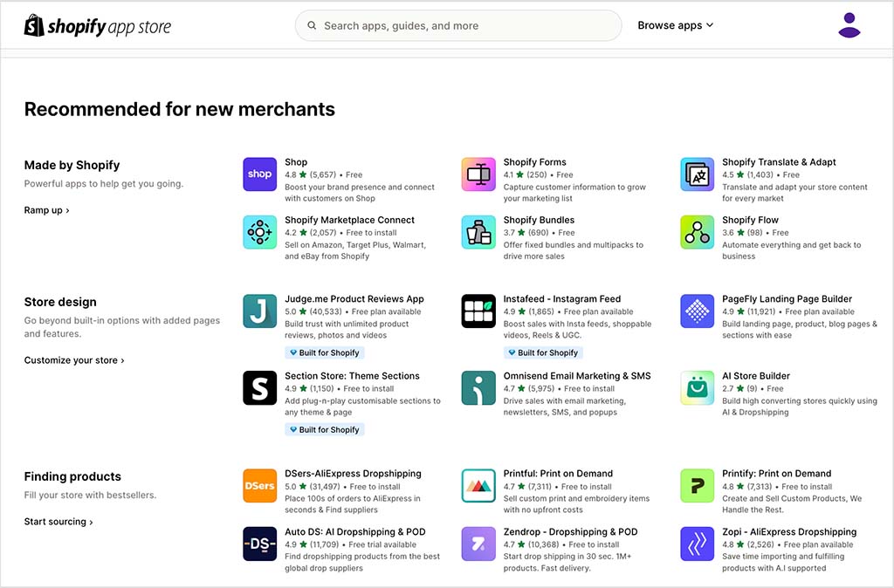The height and width of the screenshot is (588, 894).
Task: Open the Omnisend Email Marketing icon
Action: (478, 388)
